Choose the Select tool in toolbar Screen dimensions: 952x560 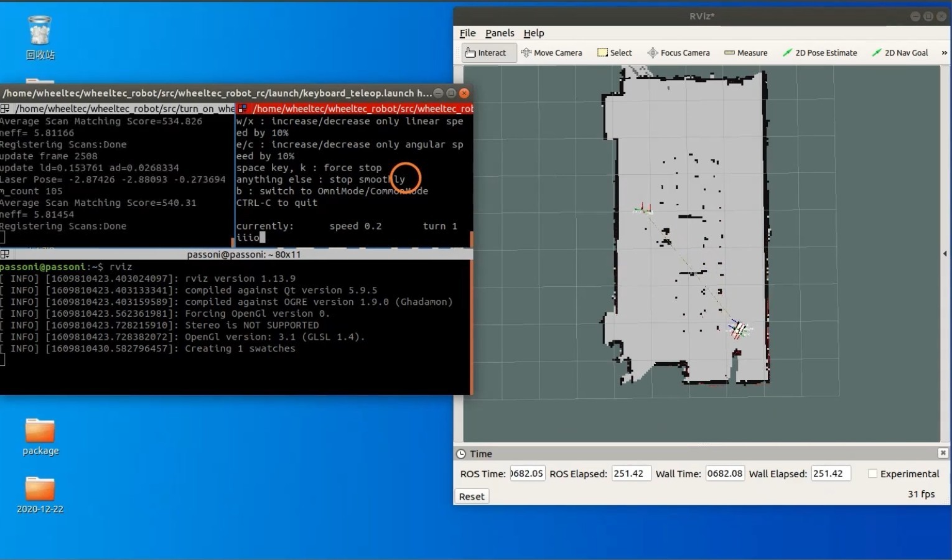coord(615,53)
